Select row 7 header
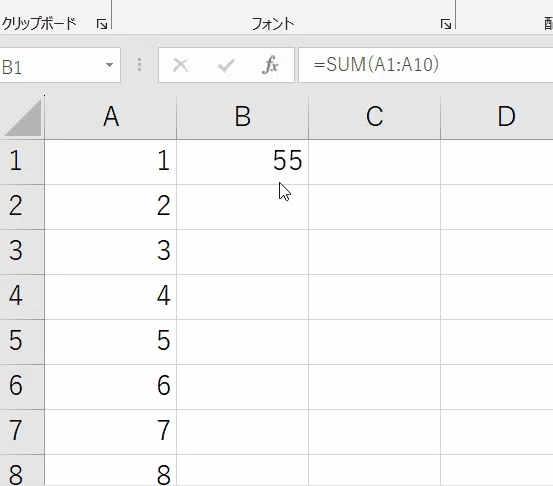The height and width of the screenshot is (486, 553). [22, 432]
